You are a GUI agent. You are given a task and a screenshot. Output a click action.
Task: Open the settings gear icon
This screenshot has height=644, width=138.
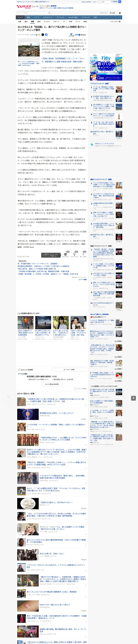(120, 13)
